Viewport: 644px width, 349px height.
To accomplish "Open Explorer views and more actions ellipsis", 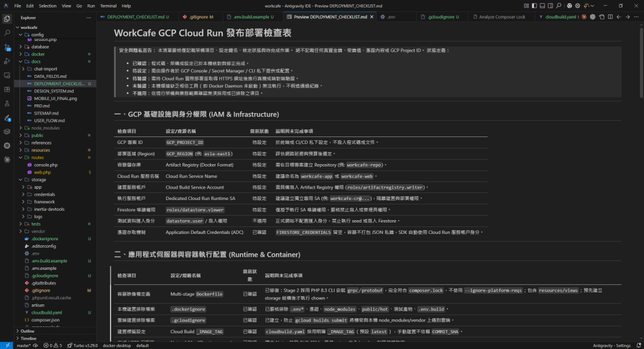I will coord(88,18).
